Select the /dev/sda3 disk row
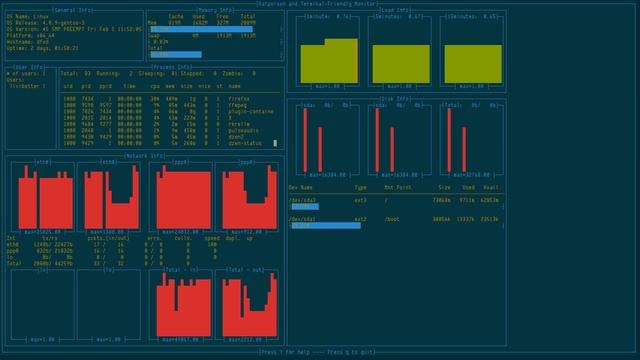640x360 pixels. click(394, 200)
